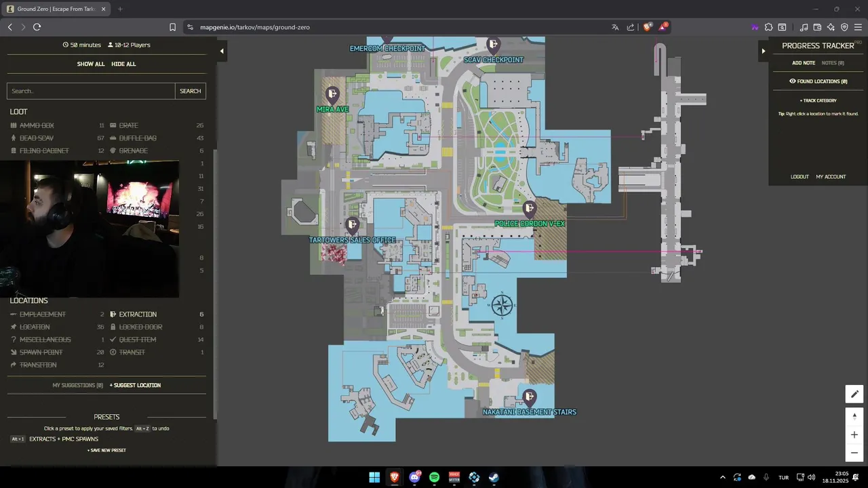Screen dimensions: 868x488
Task: Show hidden system tray icons chevron
Action: [x=722, y=477]
